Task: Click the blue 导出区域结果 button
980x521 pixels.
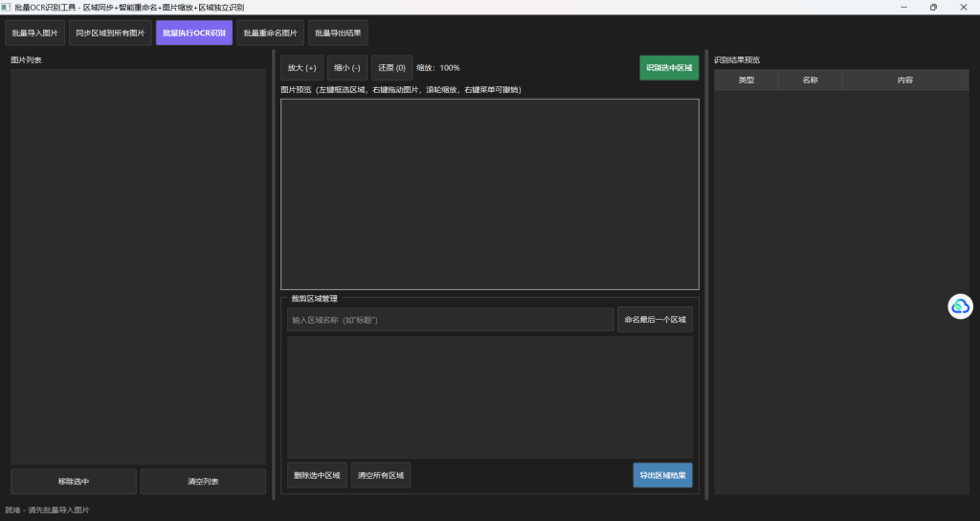Action: 662,476
